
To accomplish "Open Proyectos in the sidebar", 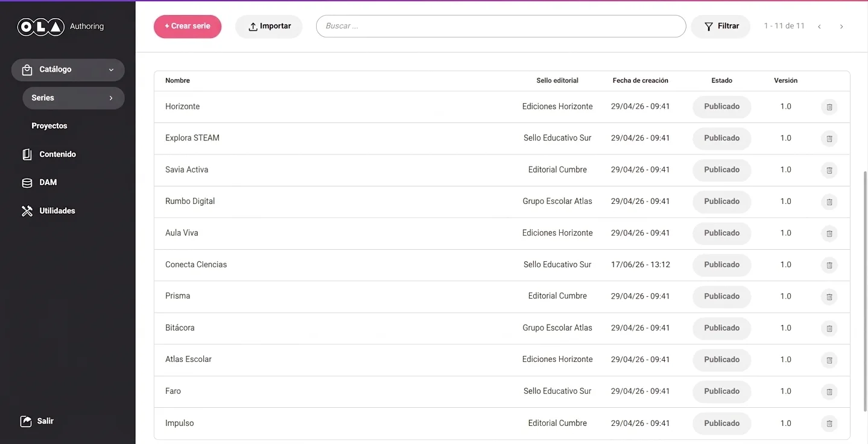I will 49,126.
